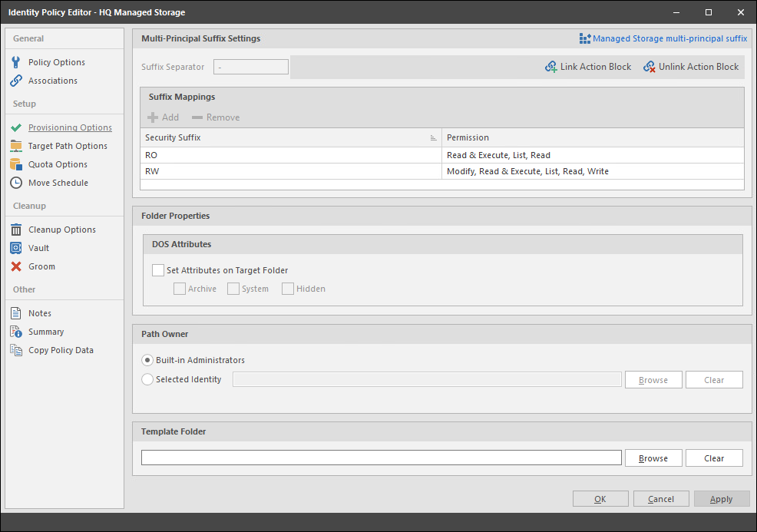Sort by the Security Suffix column header
The width and height of the screenshot is (757, 532).
tap(284, 137)
